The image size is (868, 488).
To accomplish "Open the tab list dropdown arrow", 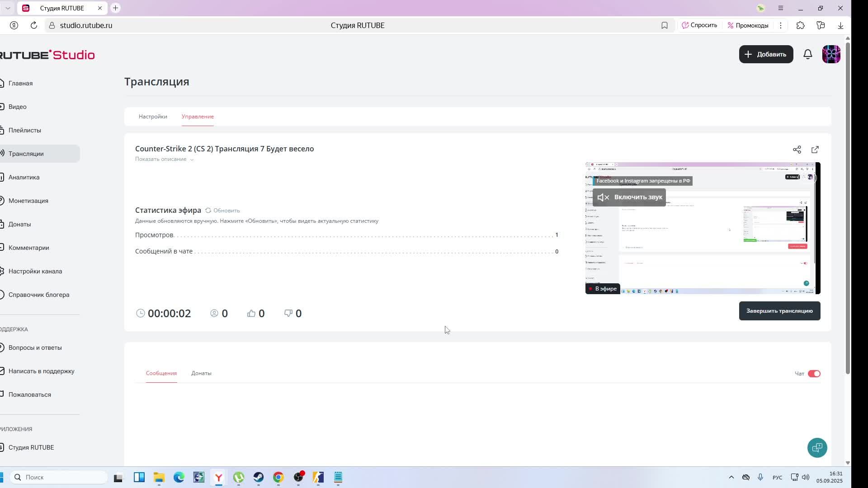I will pyautogui.click(x=8, y=8).
